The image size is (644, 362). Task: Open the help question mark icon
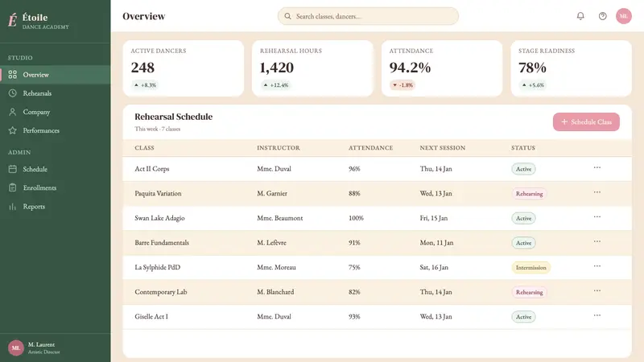602,16
